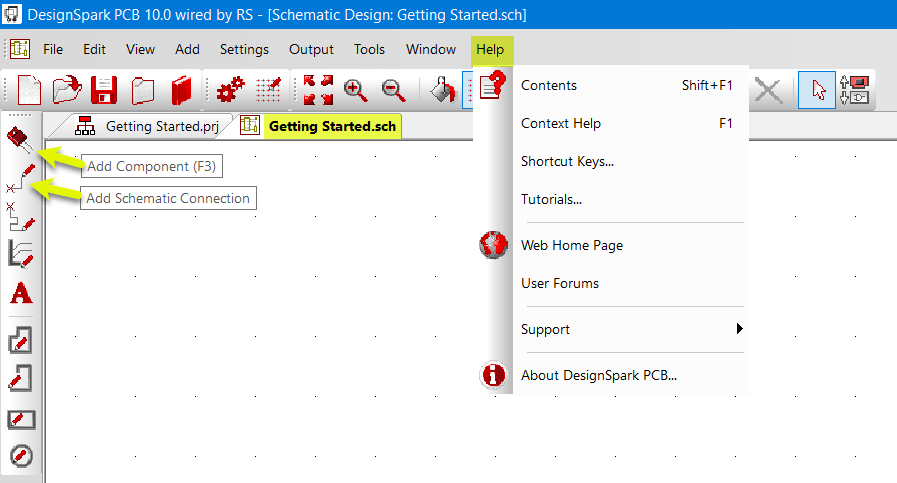The height and width of the screenshot is (483, 897).
Task: Open the Tools menu
Action: click(369, 49)
